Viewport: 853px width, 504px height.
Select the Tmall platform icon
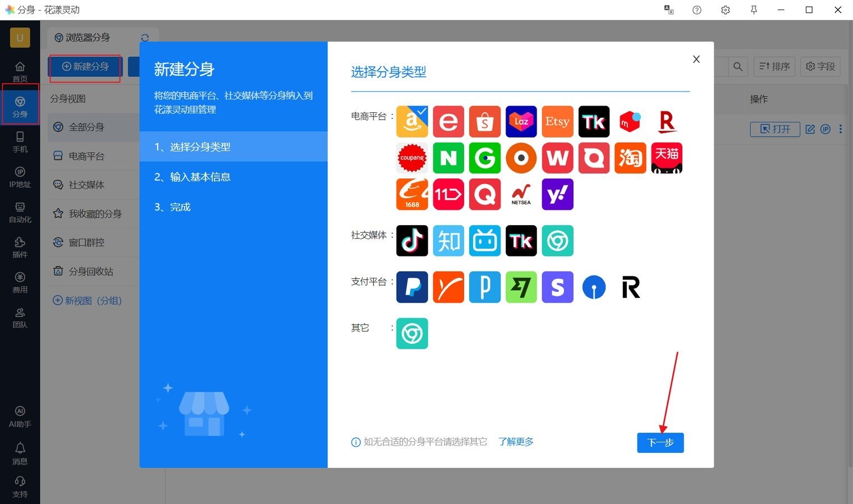(667, 158)
